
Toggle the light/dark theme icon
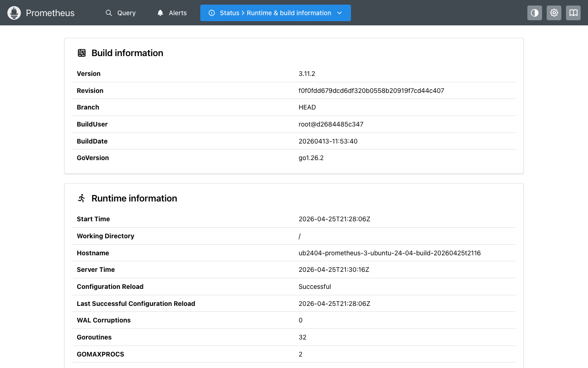(x=535, y=13)
